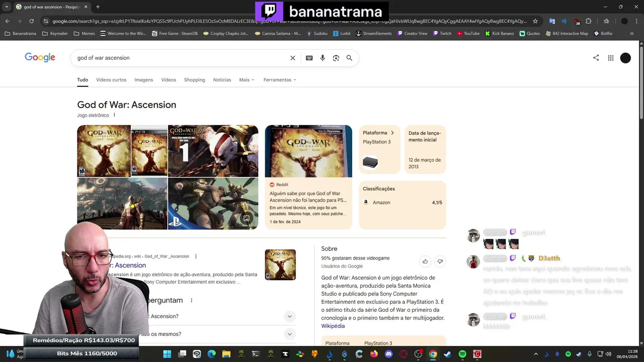Open Spotify from the taskbar
This screenshot has height=362, width=644.
[x=462, y=354]
